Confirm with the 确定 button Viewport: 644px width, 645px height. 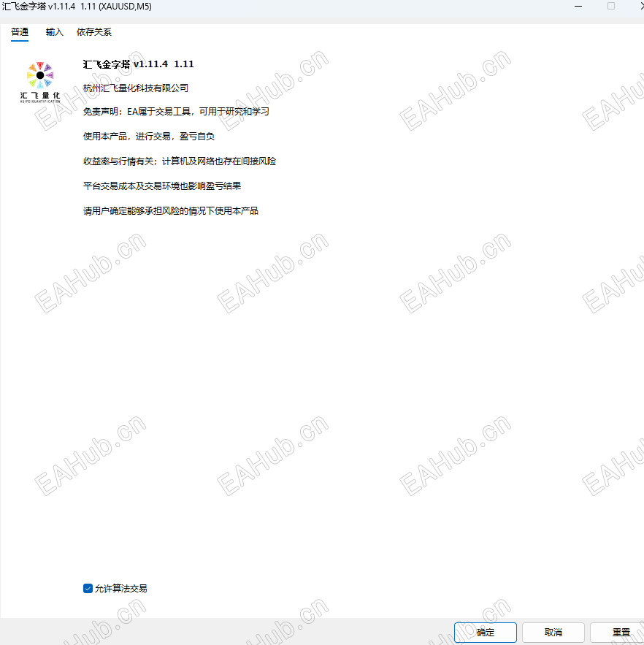point(486,633)
